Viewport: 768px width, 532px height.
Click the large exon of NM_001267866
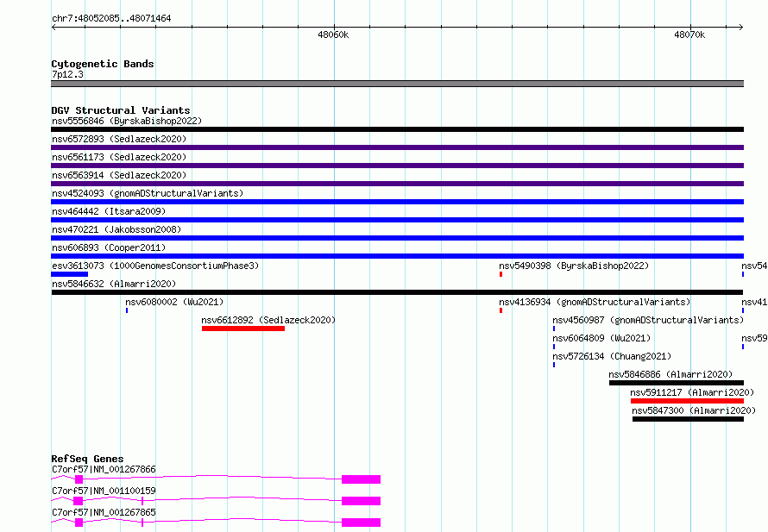click(361, 479)
